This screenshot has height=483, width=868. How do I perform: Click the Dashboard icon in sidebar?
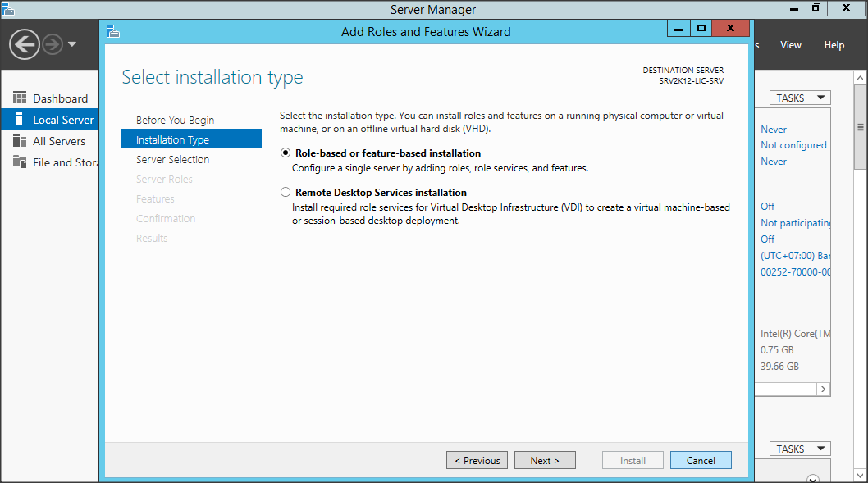tap(20, 98)
